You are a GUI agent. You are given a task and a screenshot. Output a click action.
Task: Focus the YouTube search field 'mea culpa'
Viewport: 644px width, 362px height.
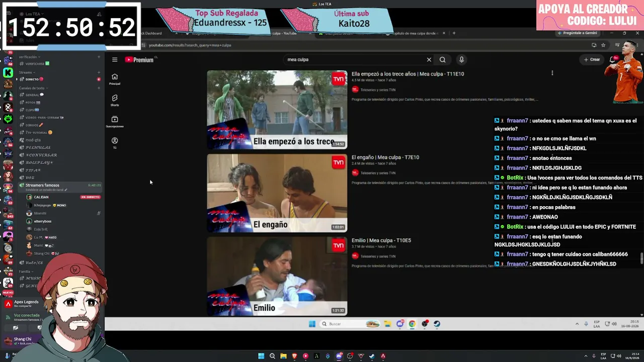(355, 60)
